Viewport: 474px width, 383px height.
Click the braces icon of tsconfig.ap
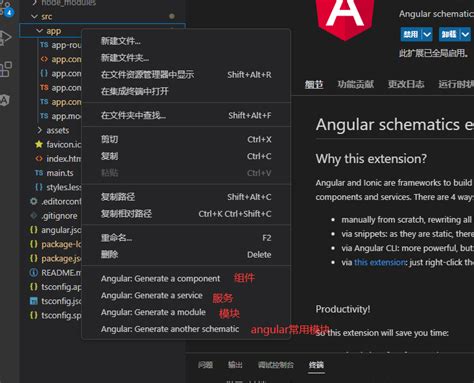click(34, 287)
